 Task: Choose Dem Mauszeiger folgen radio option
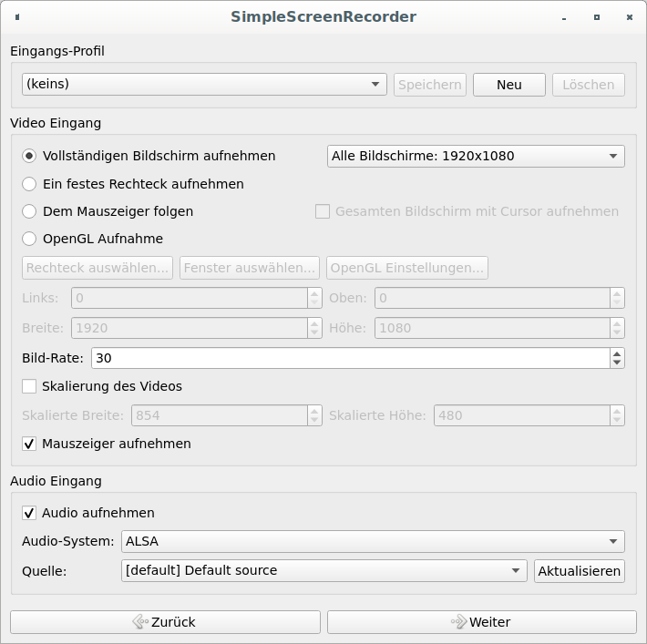pos(29,211)
